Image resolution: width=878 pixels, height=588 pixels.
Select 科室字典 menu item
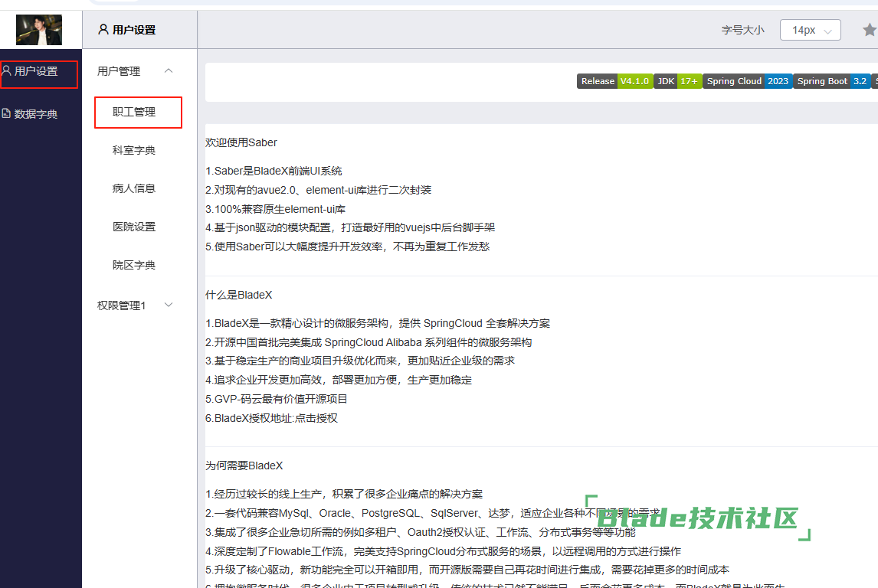(134, 151)
